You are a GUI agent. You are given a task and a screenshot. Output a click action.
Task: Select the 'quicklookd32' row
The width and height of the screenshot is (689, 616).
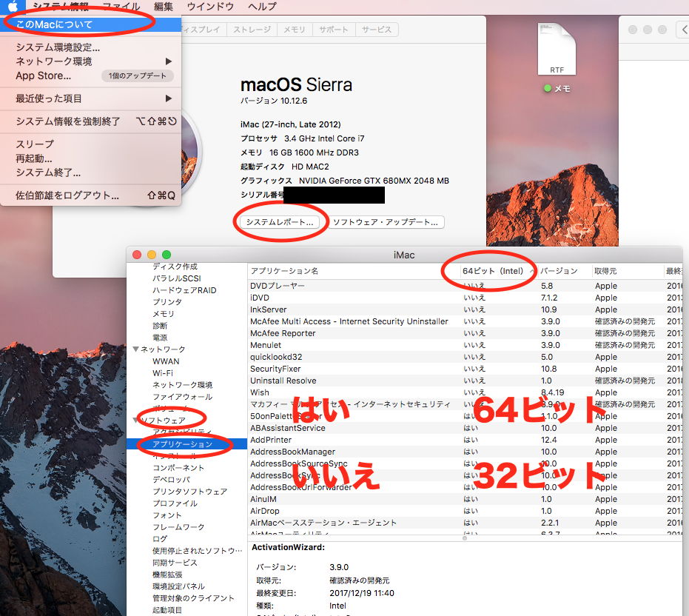(x=465, y=357)
